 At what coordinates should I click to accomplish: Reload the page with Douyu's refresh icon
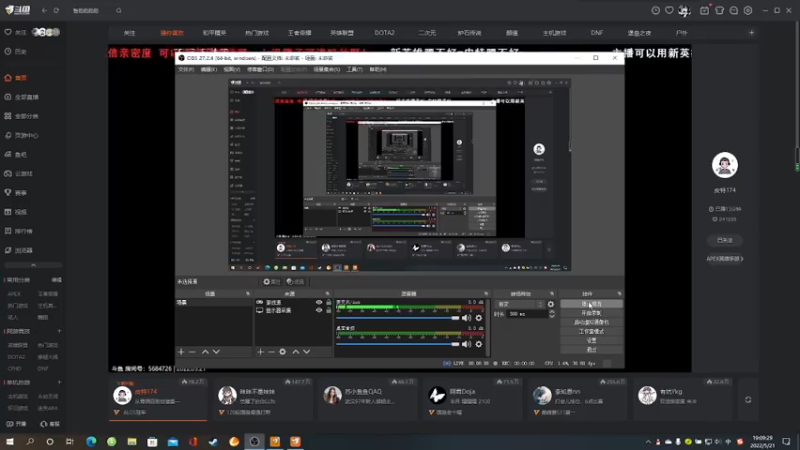(56, 10)
